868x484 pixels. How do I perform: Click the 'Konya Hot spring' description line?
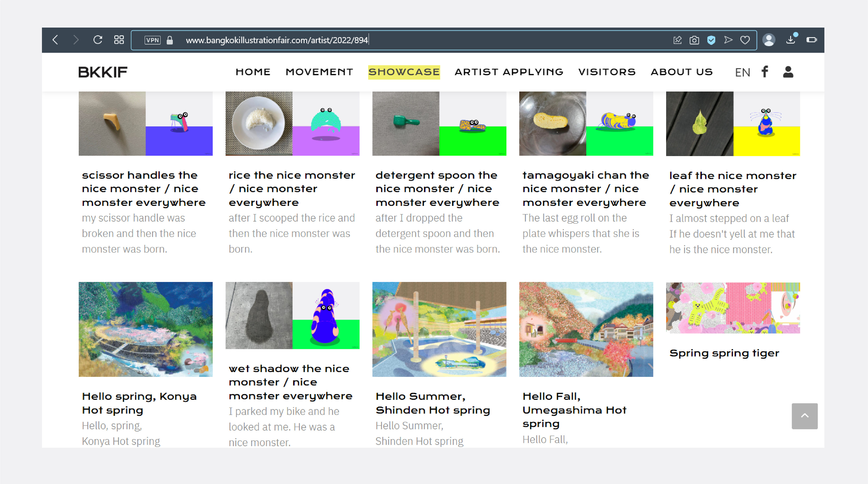tap(121, 441)
